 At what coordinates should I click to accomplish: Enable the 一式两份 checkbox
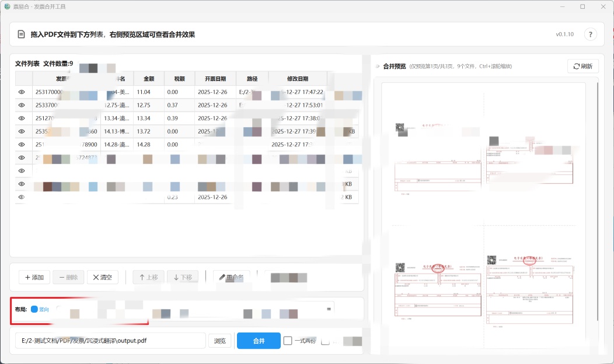coord(288,341)
